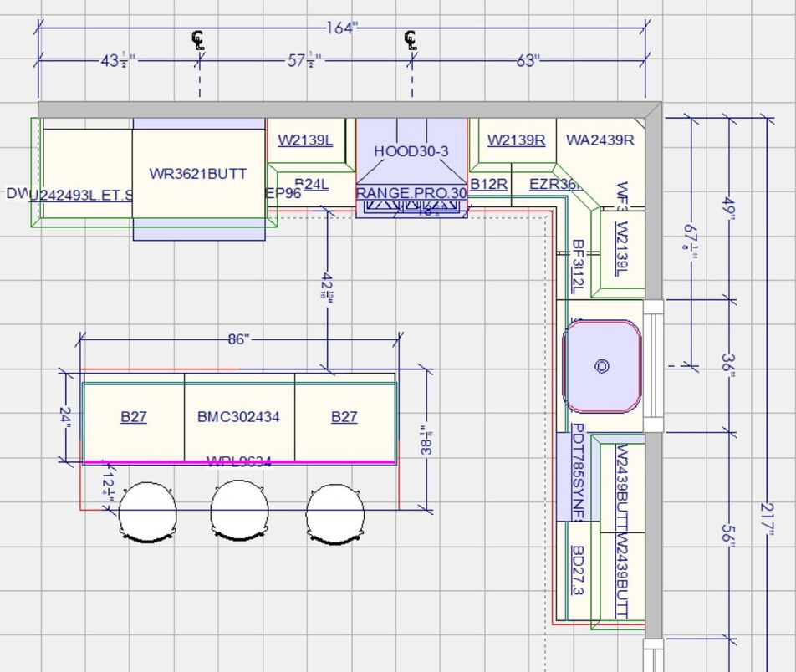
Task: Select the WR3621BUTT wall cabinet
Action: (x=198, y=174)
